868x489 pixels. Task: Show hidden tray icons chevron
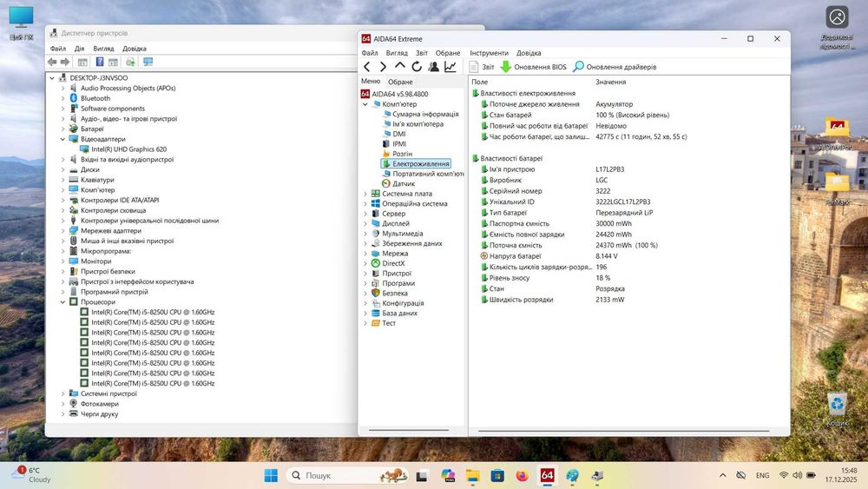click(723, 476)
